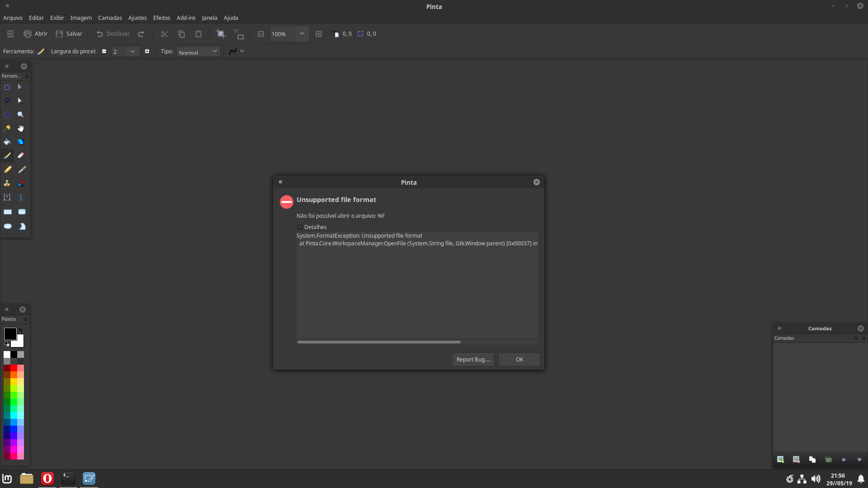Select the Gradient tool
Screen dimensions: 868x488
click(x=21, y=142)
